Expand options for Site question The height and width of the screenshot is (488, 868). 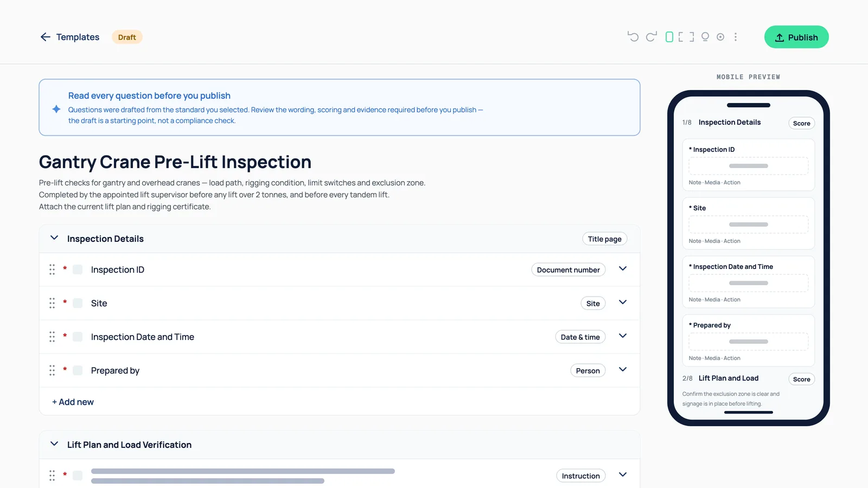pos(623,303)
